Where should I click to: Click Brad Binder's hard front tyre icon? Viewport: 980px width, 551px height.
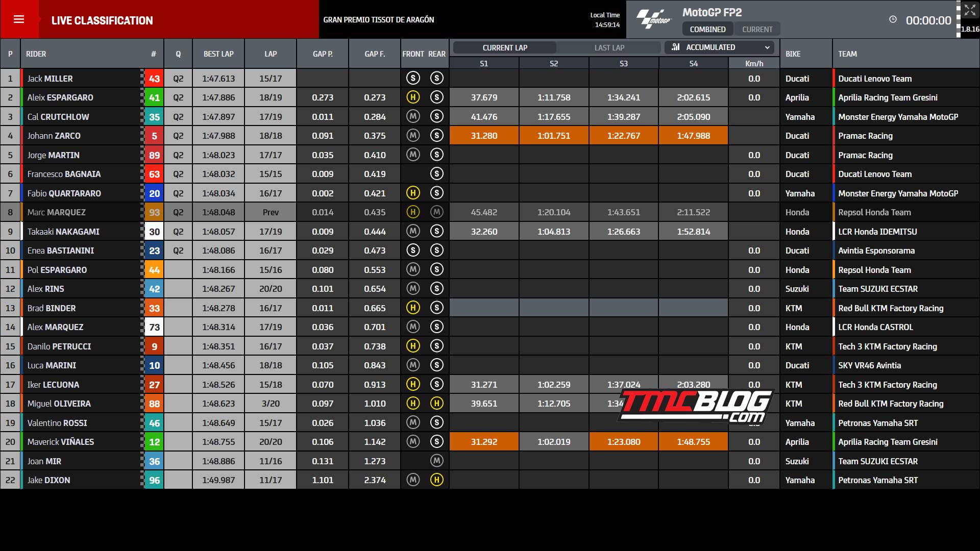[413, 308]
